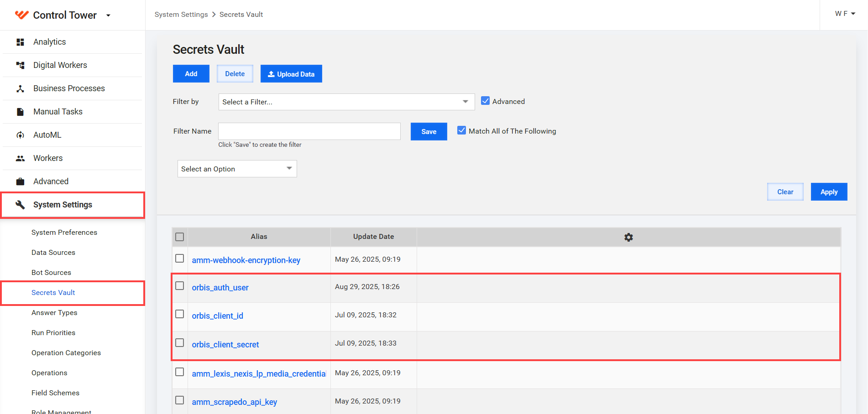This screenshot has height=414, width=868.
Task: Click the Add secret button
Action: [x=191, y=74]
